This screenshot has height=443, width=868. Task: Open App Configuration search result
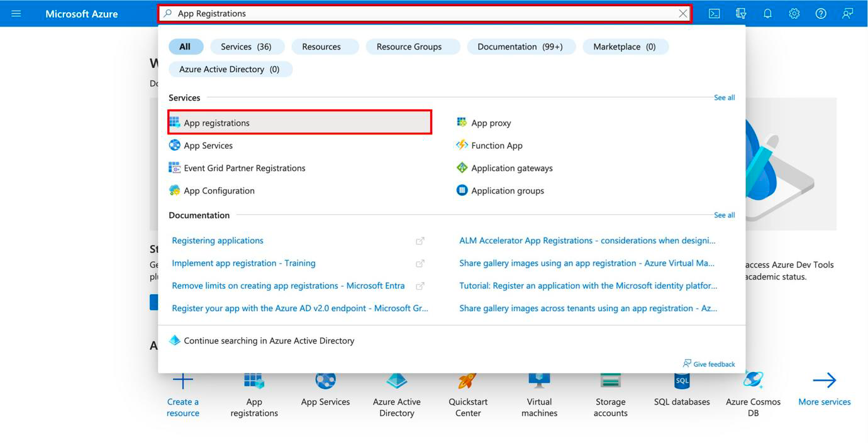(x=219, y=190)
